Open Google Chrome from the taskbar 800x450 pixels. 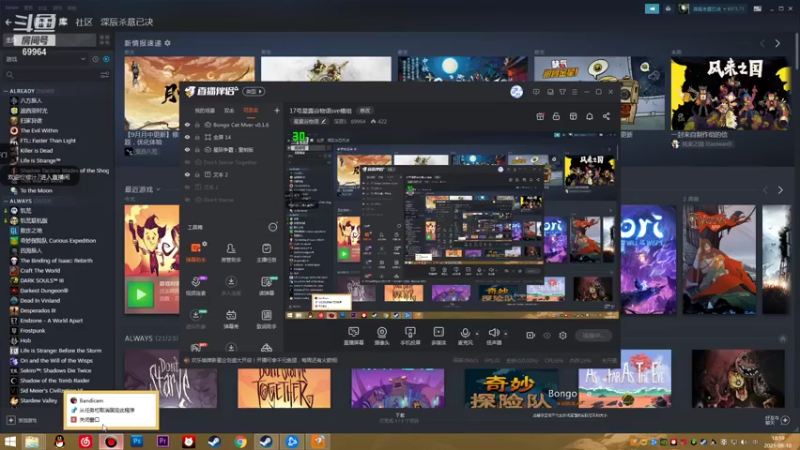click(x=240, y=441)
